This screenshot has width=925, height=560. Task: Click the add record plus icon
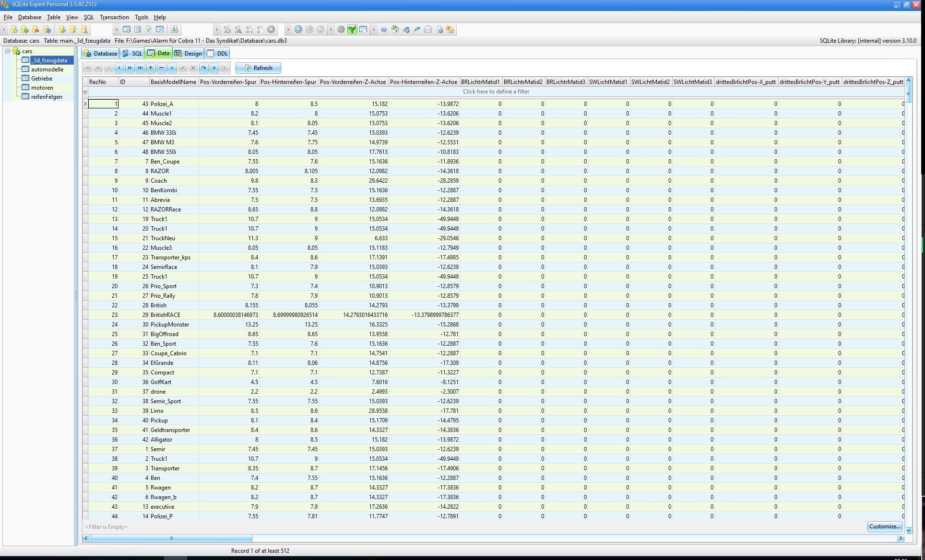click(151, 68)
